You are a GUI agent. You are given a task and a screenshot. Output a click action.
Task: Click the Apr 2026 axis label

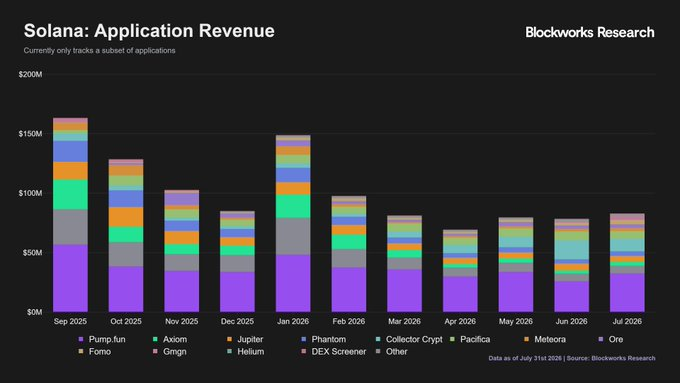point(460,321)
